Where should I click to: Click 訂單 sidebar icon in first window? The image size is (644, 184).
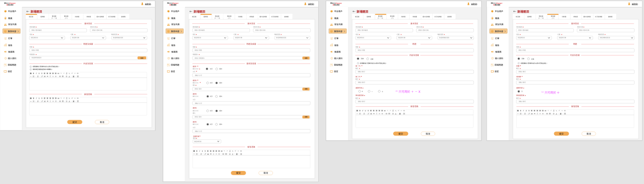tap(6, 38)
